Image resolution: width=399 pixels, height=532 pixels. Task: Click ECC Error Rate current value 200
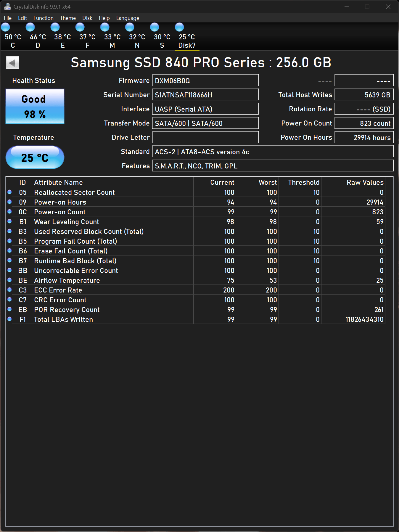(x=229, y=290)
